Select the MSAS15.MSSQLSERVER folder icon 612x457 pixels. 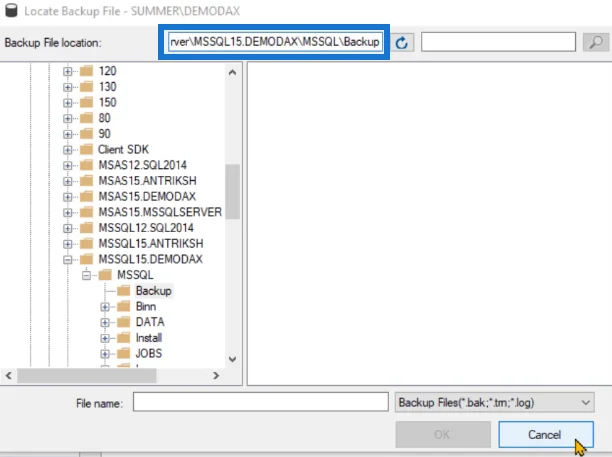pyautogui.click(x=87, y=212)
